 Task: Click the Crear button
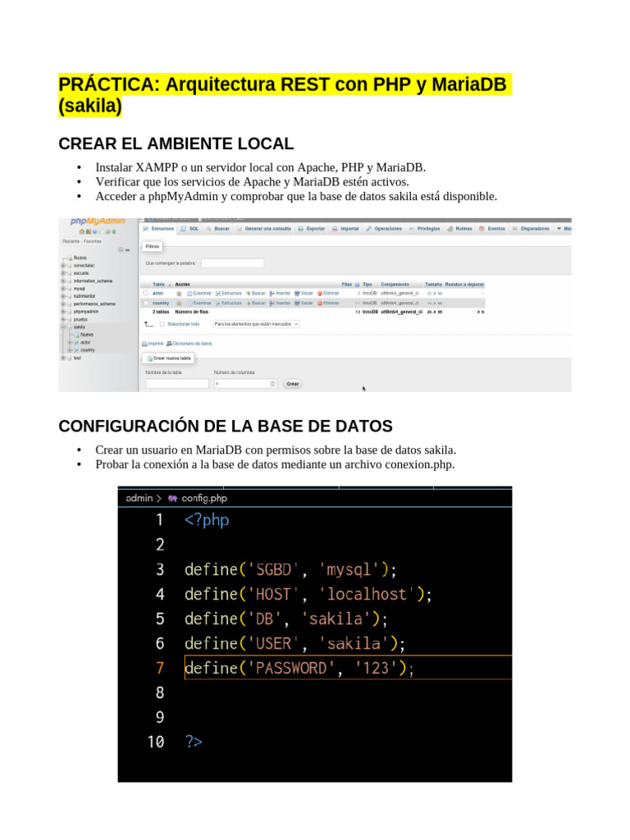coord(293,384)
